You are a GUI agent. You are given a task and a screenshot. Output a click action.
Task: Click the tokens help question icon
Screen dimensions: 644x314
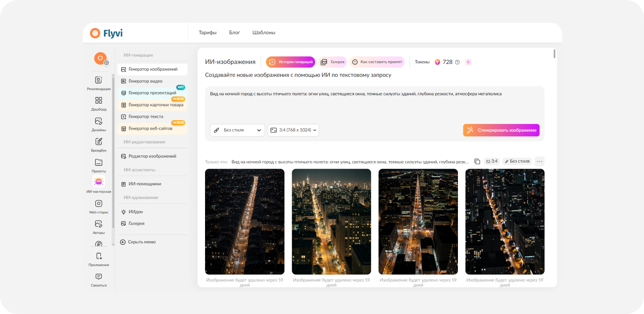457,62
